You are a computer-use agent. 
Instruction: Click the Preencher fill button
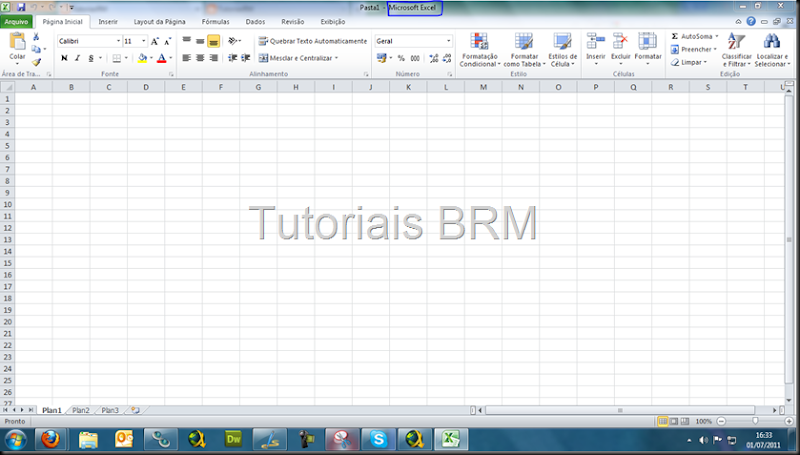693,49
